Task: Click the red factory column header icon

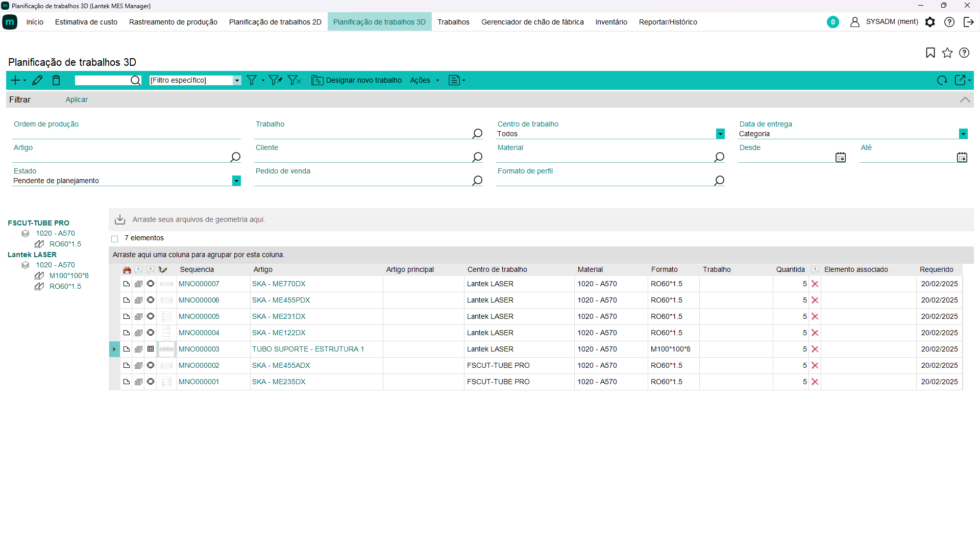Action: (127, 270)
